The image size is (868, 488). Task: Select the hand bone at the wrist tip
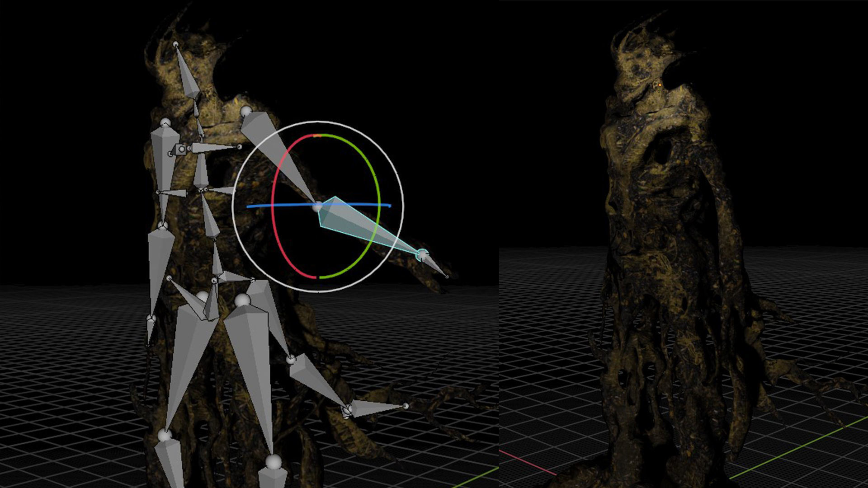tap(434, 267)
